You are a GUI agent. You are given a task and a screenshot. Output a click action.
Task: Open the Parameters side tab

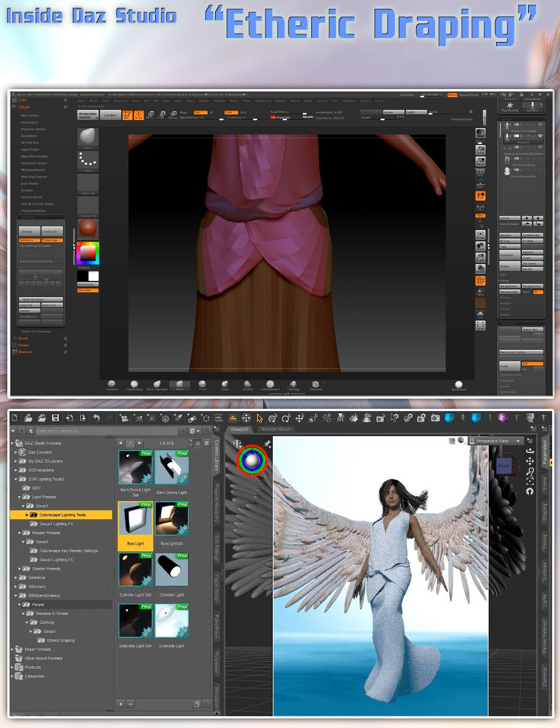(544, 452)
